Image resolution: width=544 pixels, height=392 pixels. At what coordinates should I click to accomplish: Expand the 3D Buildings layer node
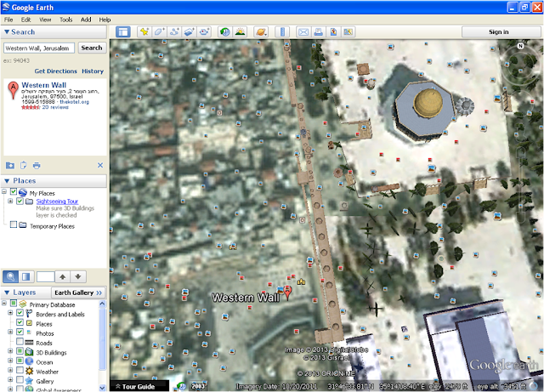(x=10, y=351)
